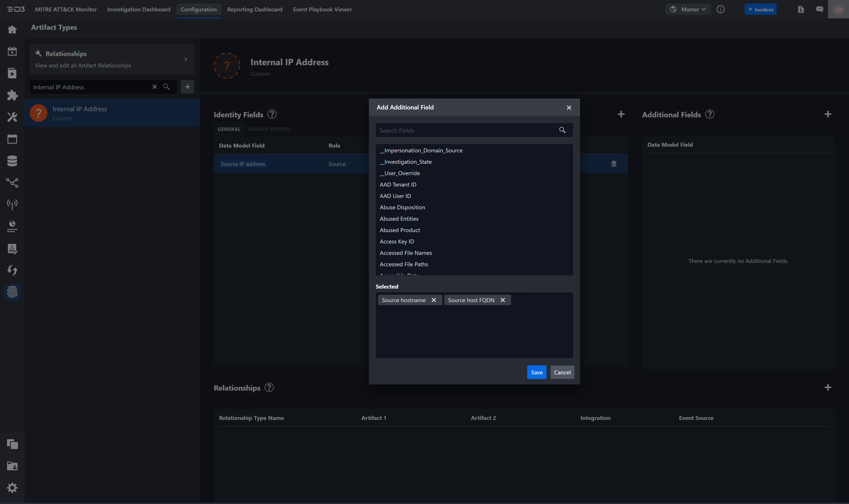Open the user folder sidebar icon

12,466
